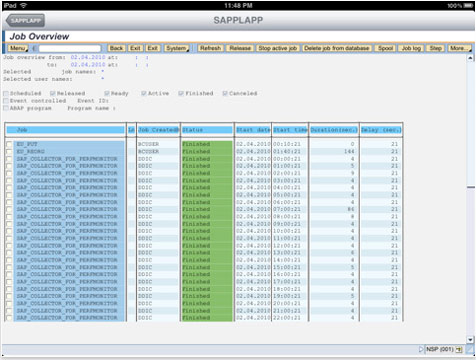Click the Delay (sec.) column header
476x360 pixels.
coord(381,130)
